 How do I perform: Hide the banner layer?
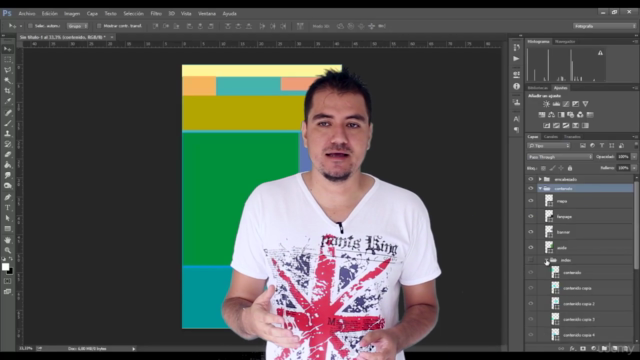[531, 232]
